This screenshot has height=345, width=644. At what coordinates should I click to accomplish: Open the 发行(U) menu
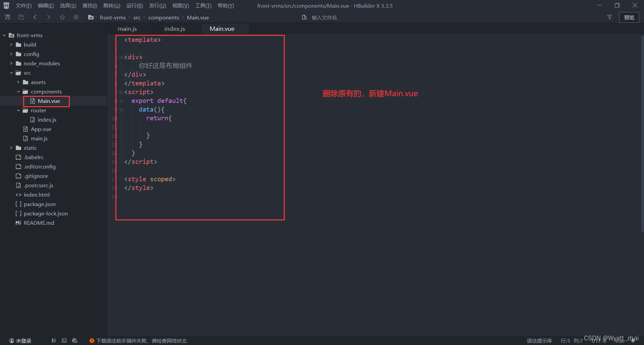[158, 6]
